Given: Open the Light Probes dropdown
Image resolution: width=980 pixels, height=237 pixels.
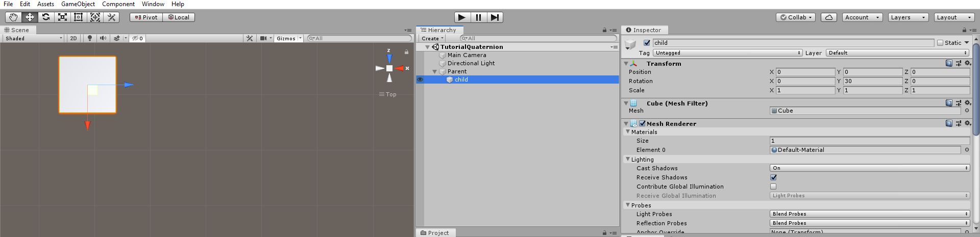Looking at the screenshot, I should [x=870, y=214].
